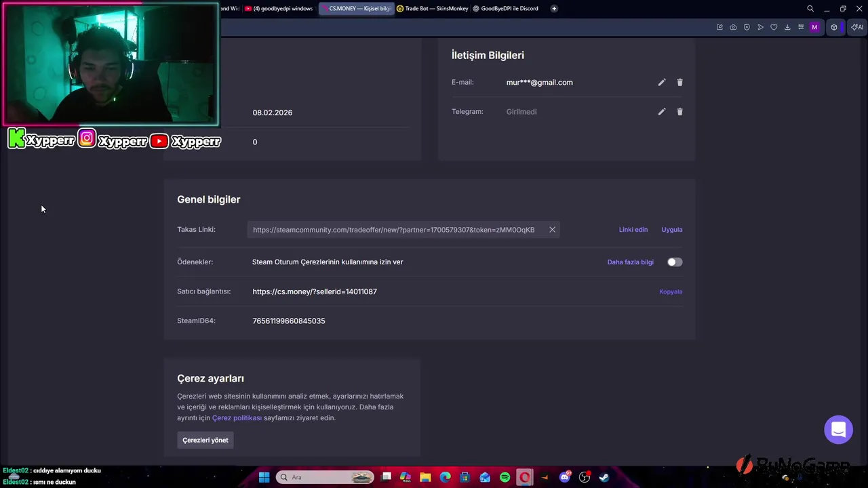Screen dimensions: 868x488
Task: Apply trade link with 'Uygula'
Action: [x=672, y=230]
